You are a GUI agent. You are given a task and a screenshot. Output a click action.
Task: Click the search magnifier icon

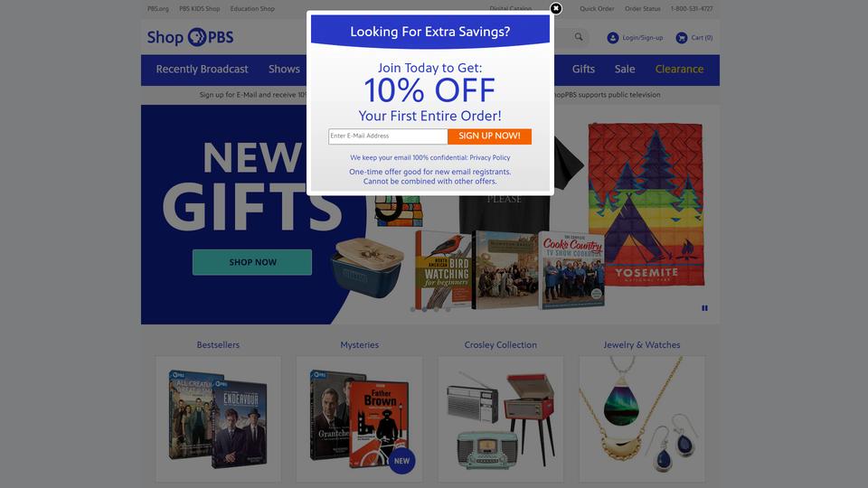tap(579, 37)
